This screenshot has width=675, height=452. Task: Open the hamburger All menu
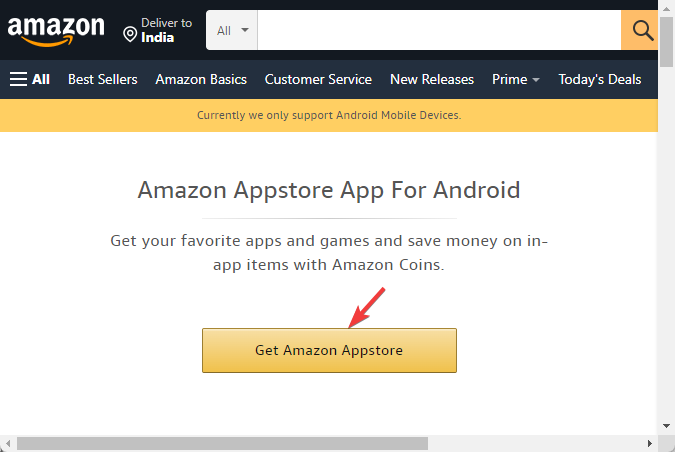point(30,79)
